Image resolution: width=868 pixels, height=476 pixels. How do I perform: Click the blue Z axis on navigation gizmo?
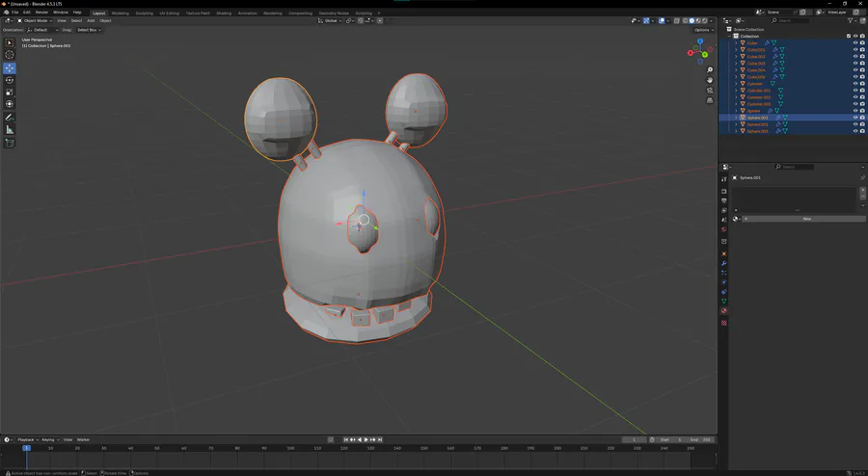(x=700, y=41)
